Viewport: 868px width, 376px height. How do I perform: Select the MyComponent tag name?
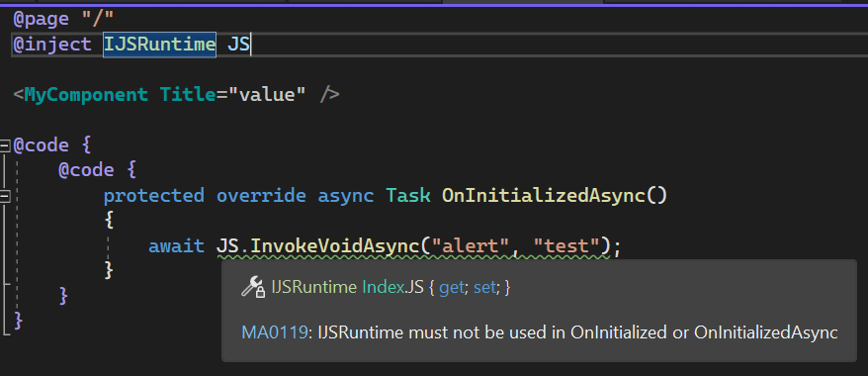pos(86,95)
